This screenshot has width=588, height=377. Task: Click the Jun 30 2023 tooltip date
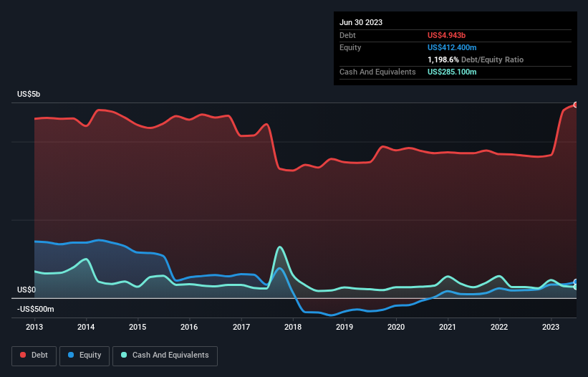pos(361,22)
